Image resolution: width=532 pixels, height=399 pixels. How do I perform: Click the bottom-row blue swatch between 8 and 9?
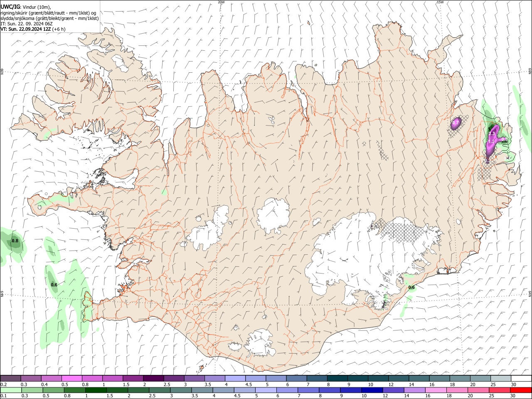[x=329, y=390]
